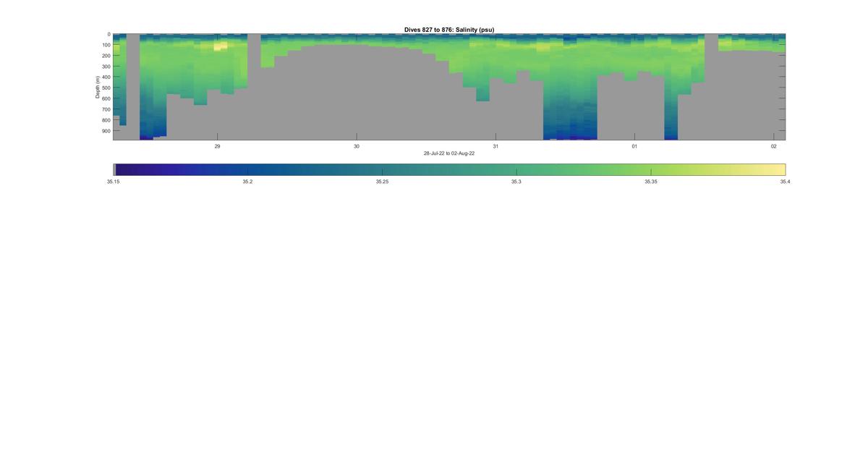Click the deep blue salinity column between 31 and 01
The height and width of the screenshot is (450, 868).
pyautogui.click(x=570, y=109)
